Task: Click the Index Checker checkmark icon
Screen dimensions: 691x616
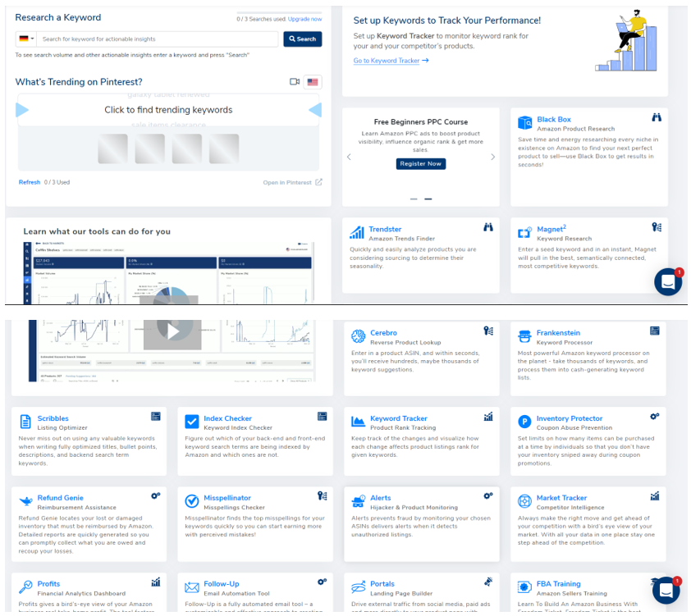Action: [x=192, y=422]
